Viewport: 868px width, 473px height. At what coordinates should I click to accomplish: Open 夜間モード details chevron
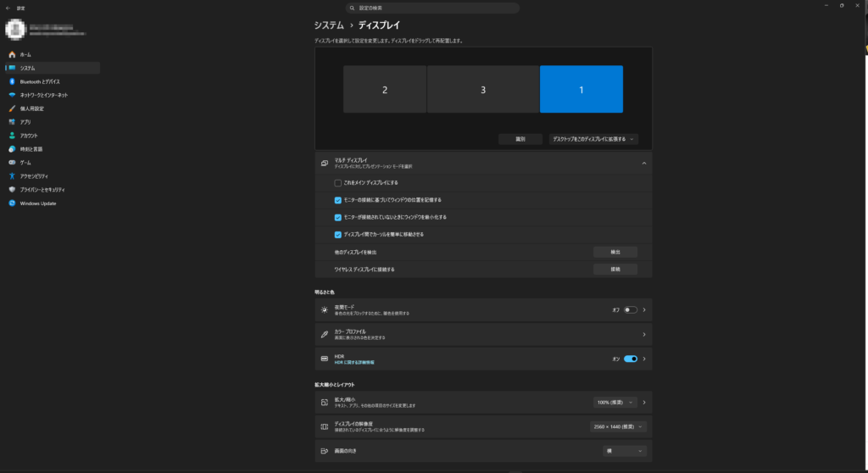(x=644, y=310)
